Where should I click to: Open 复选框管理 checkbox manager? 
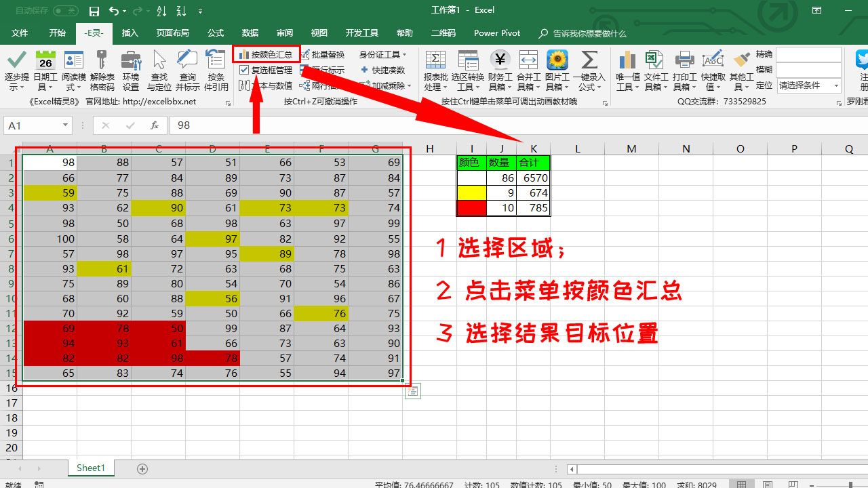coord(266,68)
